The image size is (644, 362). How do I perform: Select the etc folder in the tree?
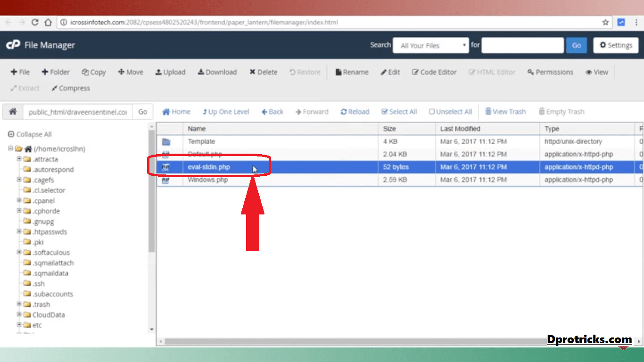37,325
